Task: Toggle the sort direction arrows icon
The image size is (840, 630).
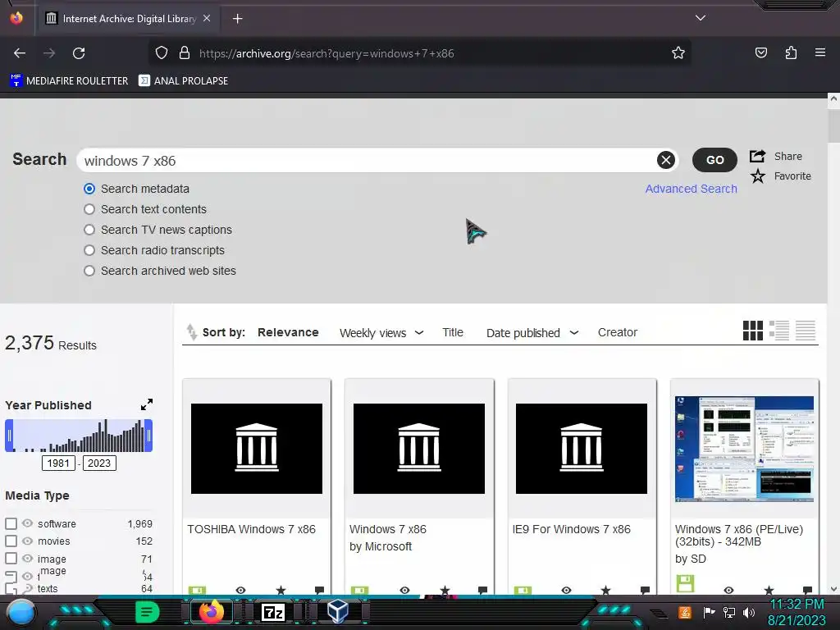Action: [x=191, y=332]
